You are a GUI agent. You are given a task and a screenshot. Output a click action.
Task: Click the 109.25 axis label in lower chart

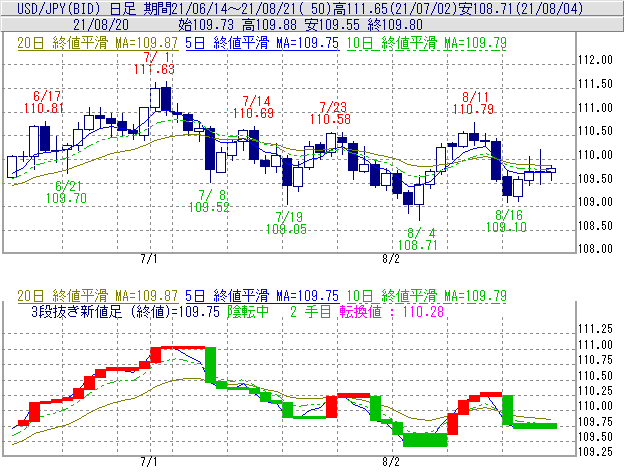pos(595,452)
